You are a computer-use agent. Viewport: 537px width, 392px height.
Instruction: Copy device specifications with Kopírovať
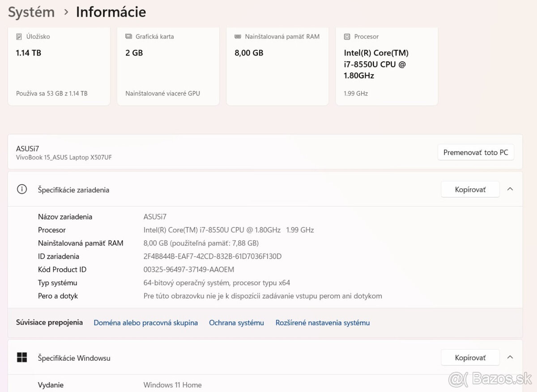pos(470,190)
